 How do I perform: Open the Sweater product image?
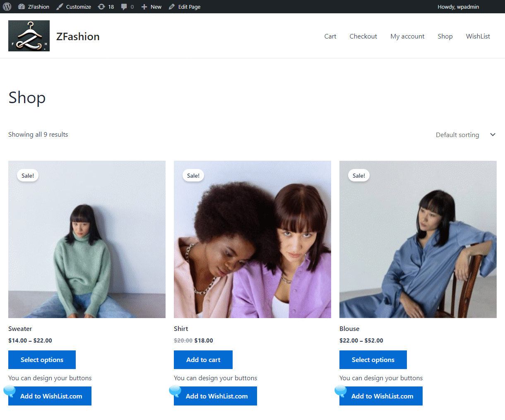[87, 239]
